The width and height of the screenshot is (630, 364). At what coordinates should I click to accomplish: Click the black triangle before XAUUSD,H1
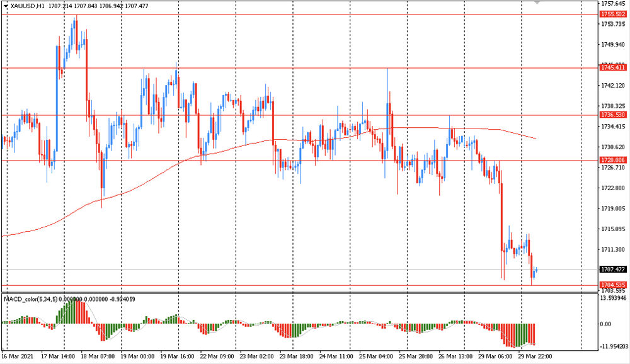pyautogui.click(x=5, y=6)
